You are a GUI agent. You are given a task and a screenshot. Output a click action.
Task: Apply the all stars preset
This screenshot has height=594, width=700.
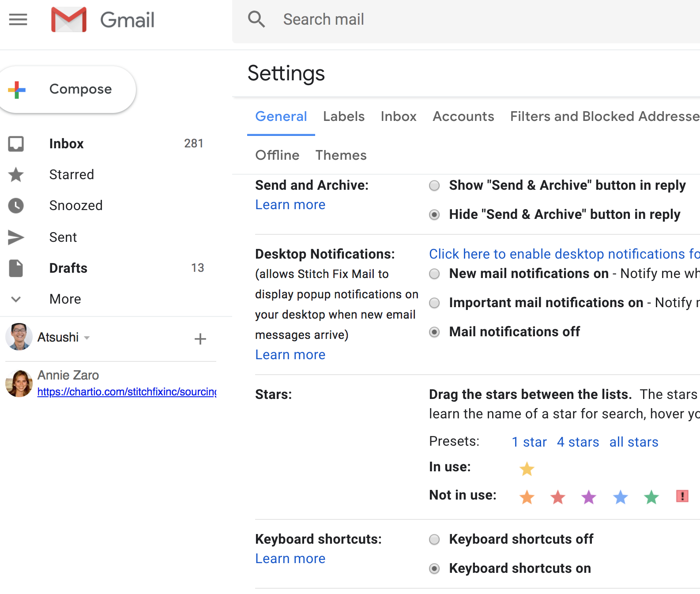(634, 442)
